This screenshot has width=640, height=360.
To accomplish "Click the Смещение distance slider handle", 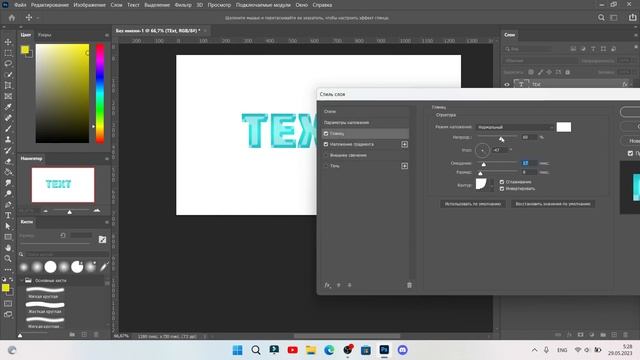I will pyautogui.click(x=484, y=164).
